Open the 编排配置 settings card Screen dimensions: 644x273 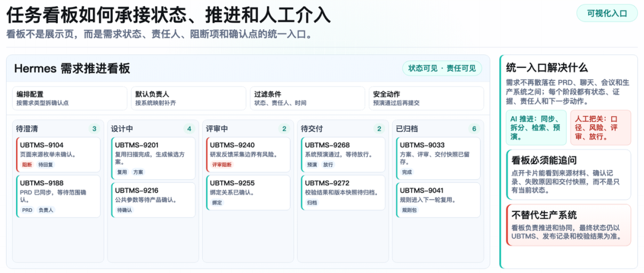(69, 98)
